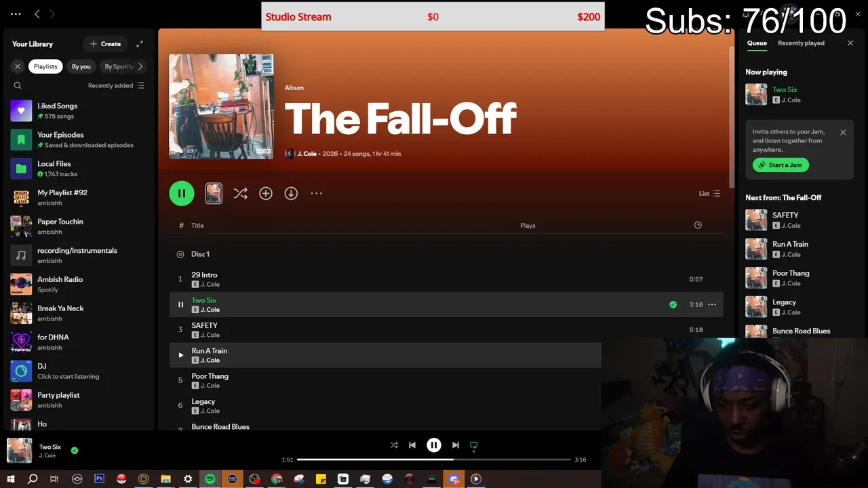Image resolution: width=868 pixels, height=488 pixels.
Task: Select the Playlists filter chip
Action: 45,66
